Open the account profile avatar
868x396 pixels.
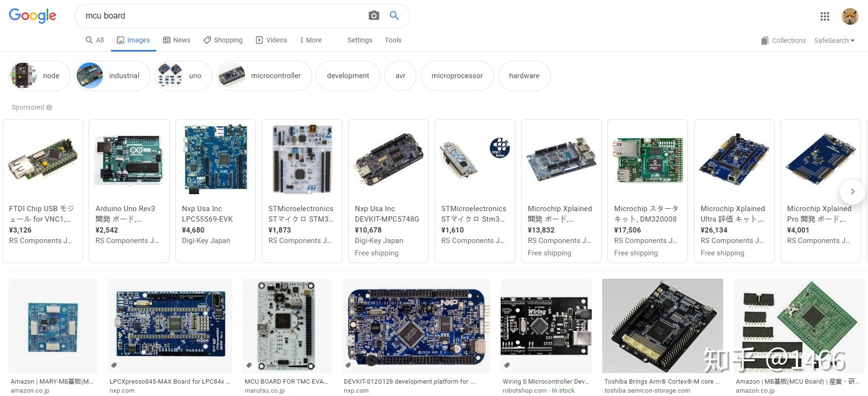click(x=850, y=17)
